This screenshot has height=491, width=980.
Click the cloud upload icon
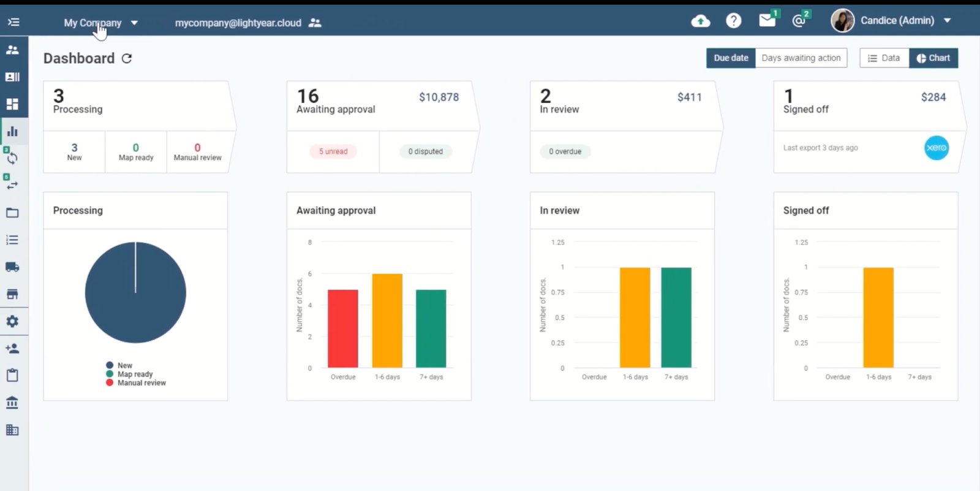(700, 21)
